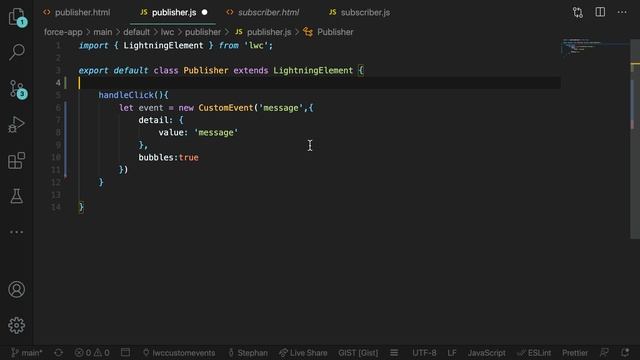
Task: Start a Live Share session
Action: [x=303, y=353]
